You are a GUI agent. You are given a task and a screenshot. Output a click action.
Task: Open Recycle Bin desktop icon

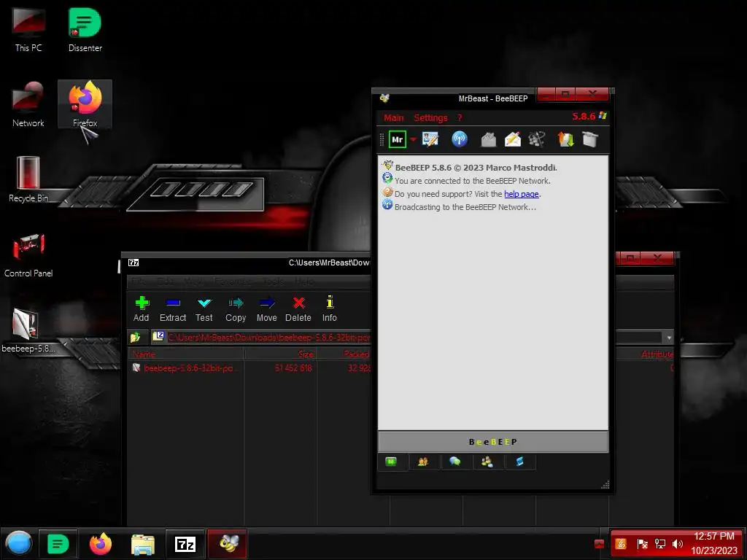pyautogui.click(x=28, y=179)
